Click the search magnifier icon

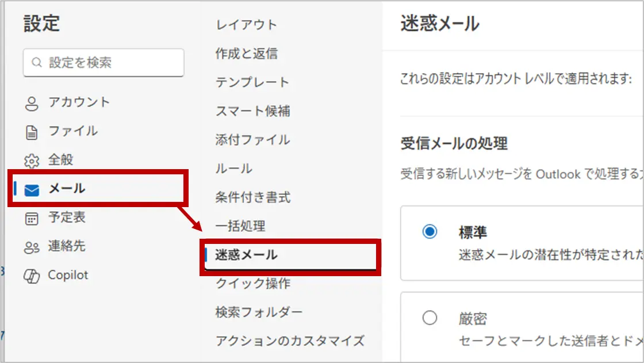(x=37, y=63)
